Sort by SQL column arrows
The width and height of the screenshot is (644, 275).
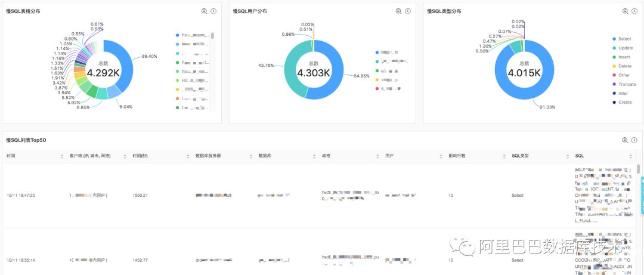point(630,156)
